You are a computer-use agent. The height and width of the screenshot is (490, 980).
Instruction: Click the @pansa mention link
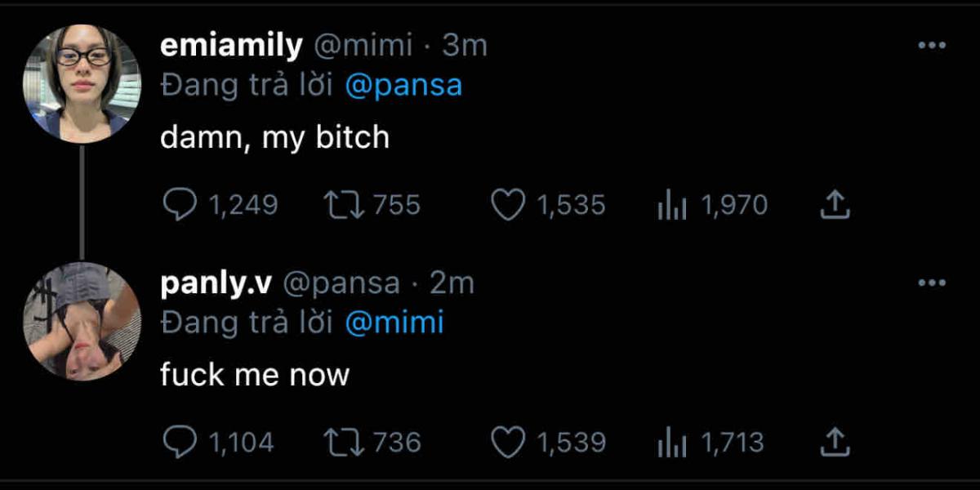tap(403, 86)
